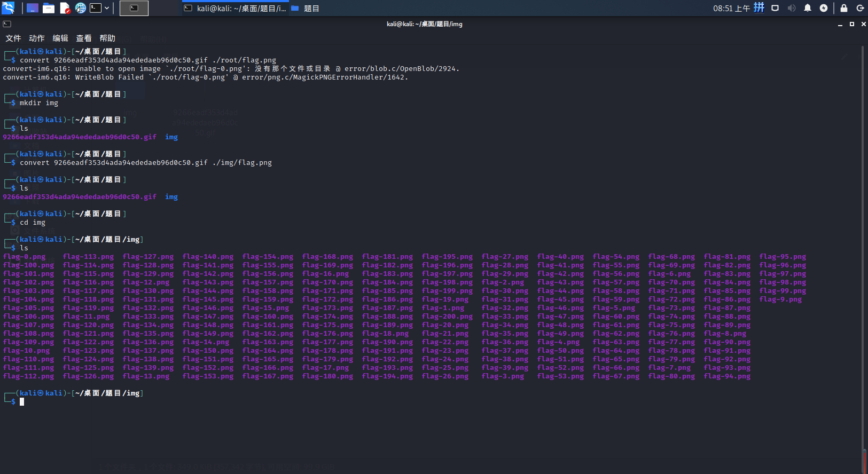The image size is (868, 474).
Task: Click the 'unable to open image' error line
Action: (x=231, y=69)
